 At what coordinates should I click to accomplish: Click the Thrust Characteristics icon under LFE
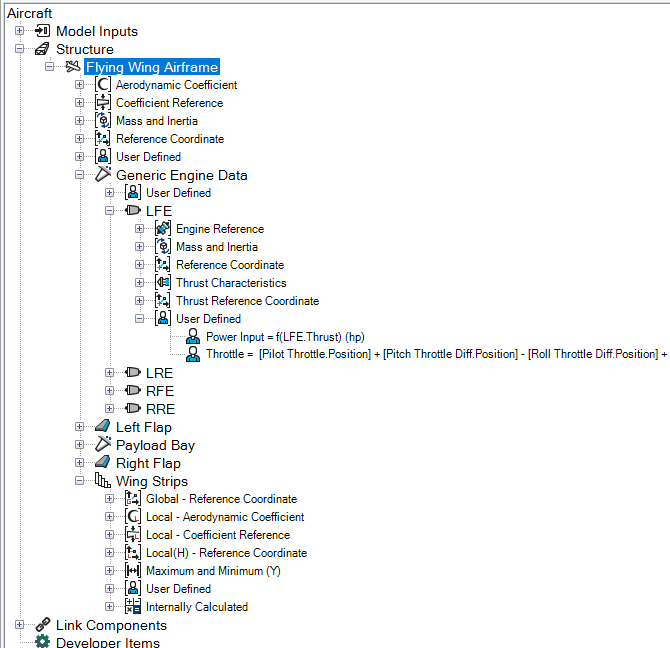click(x=163, y=282)
